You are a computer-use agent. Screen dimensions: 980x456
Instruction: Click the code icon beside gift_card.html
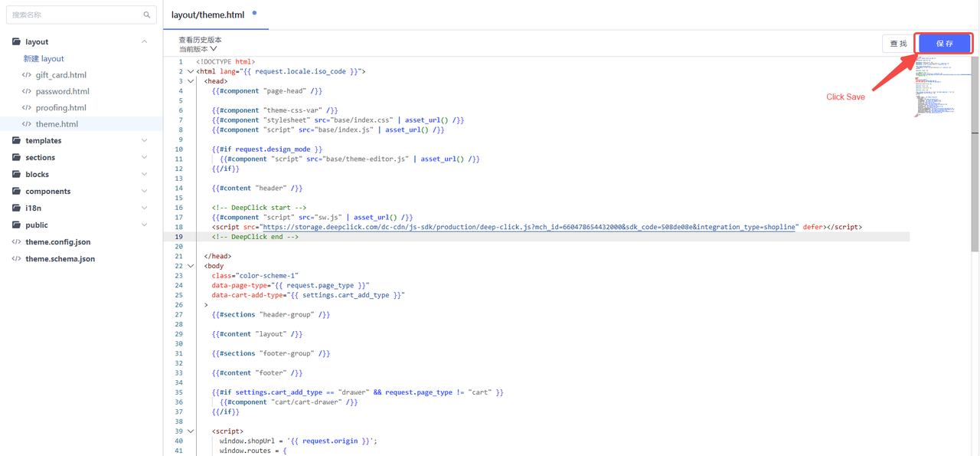(27, 75)
